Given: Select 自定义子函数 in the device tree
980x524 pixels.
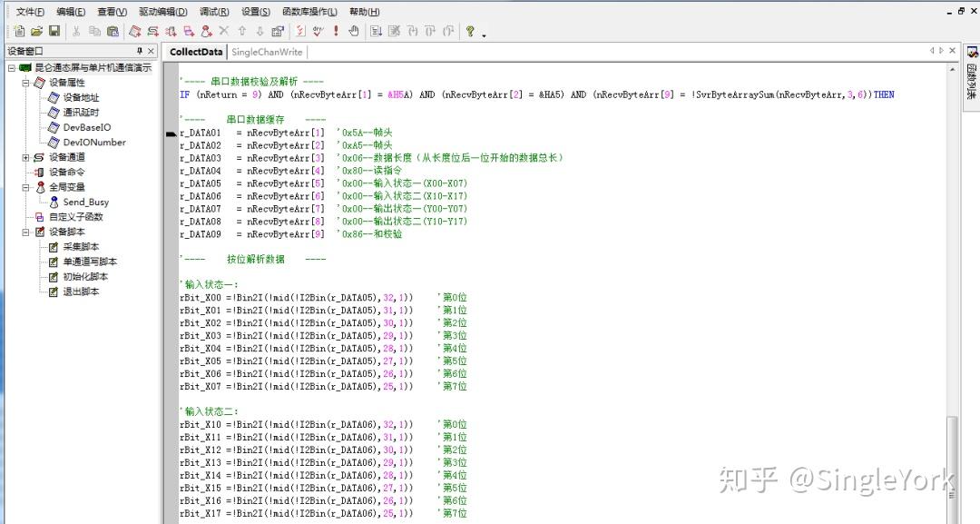Looking at the screenshot, I should coord(76,217).
